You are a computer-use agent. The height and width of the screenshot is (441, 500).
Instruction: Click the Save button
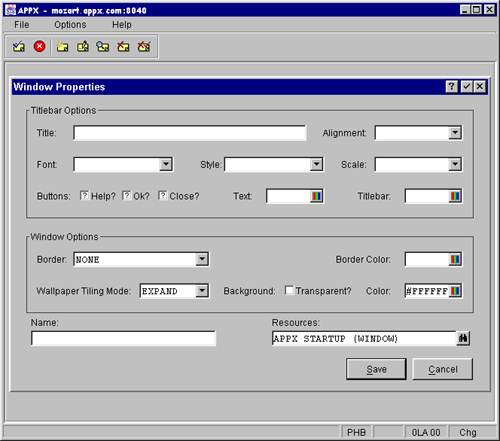click(376, 369)
